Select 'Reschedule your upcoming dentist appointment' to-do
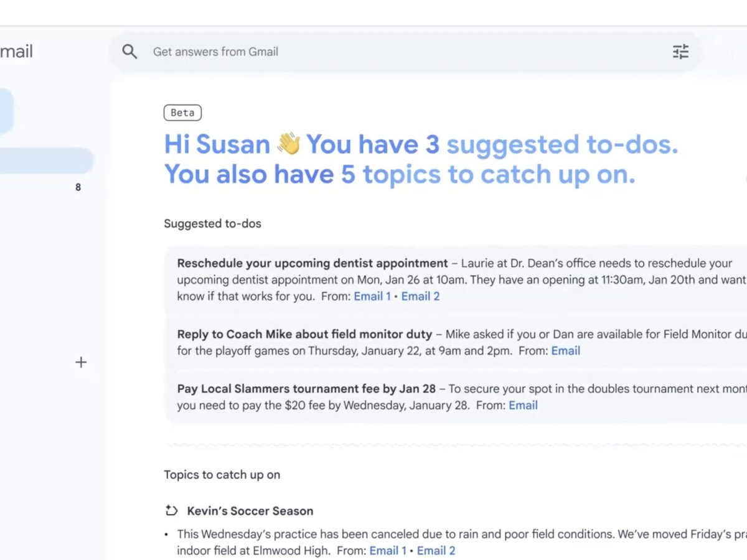The width and height of the screenshot is (747, 560). 312,263
